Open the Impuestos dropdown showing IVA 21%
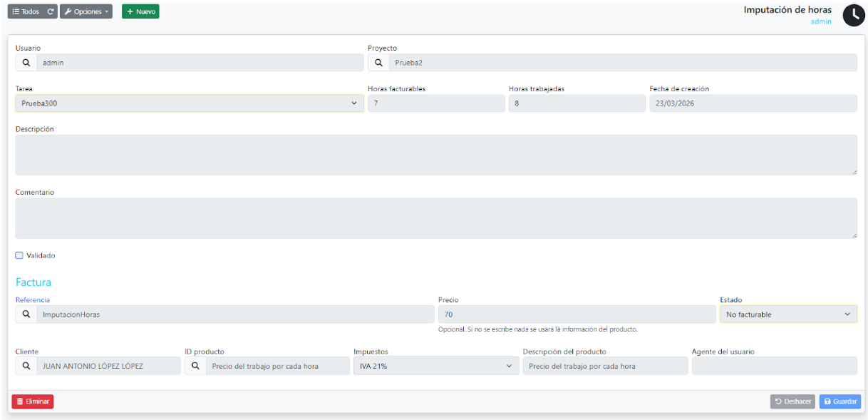The image size is (868, 420). click(x=434, y=366)
